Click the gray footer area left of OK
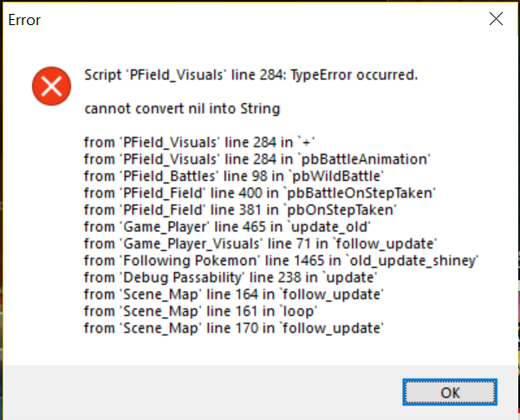 199,391
